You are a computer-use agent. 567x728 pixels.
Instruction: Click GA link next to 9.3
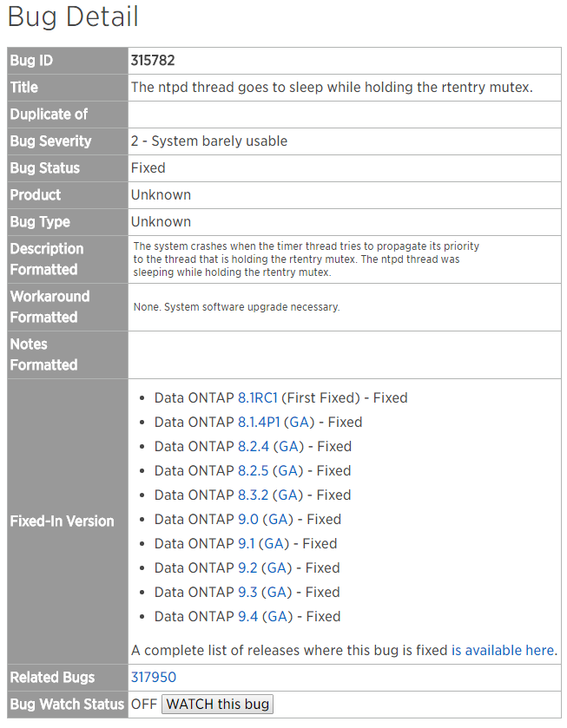click(x=276, y=592)
